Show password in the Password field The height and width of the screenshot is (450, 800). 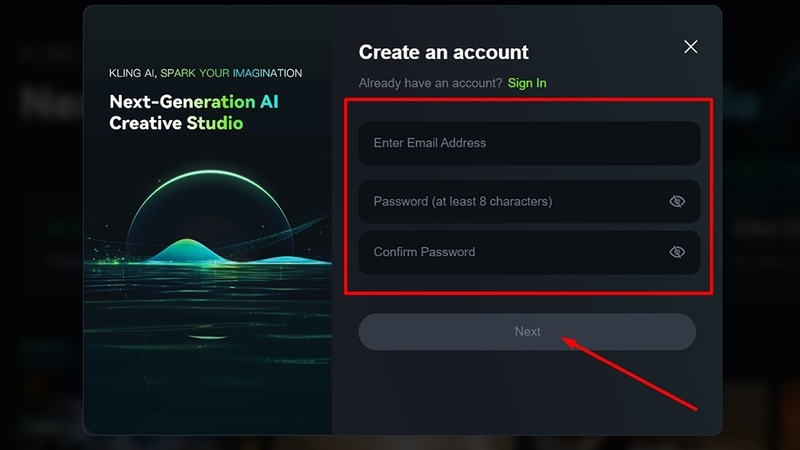(x=677, y=202)
